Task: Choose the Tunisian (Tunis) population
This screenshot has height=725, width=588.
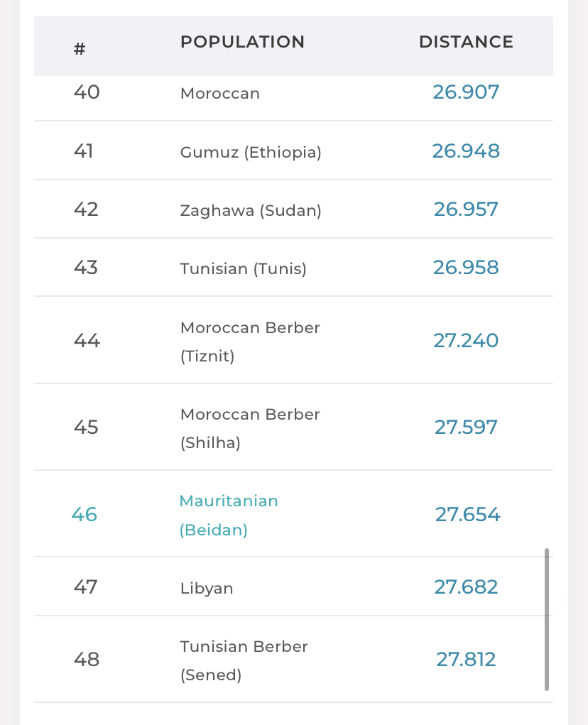Action: coord(243,268)
